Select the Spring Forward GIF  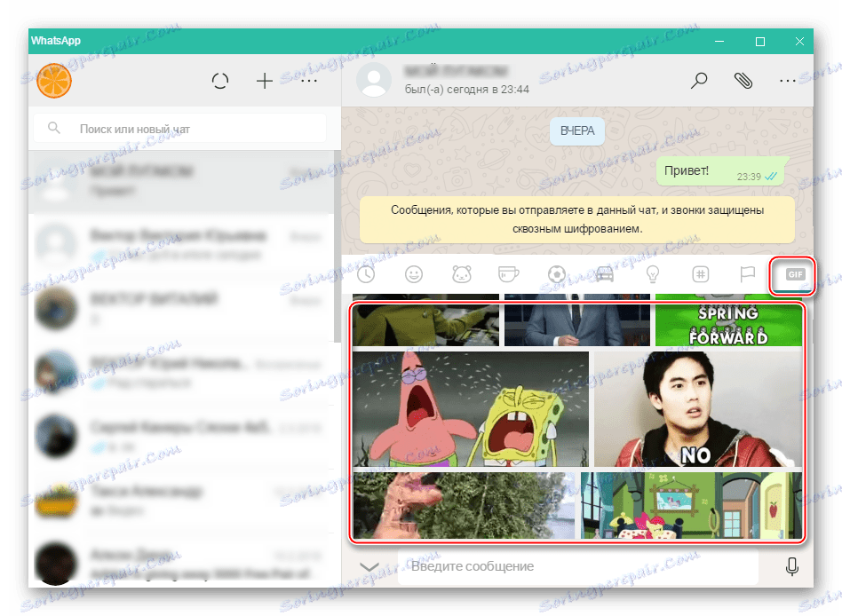pos(728,320)
